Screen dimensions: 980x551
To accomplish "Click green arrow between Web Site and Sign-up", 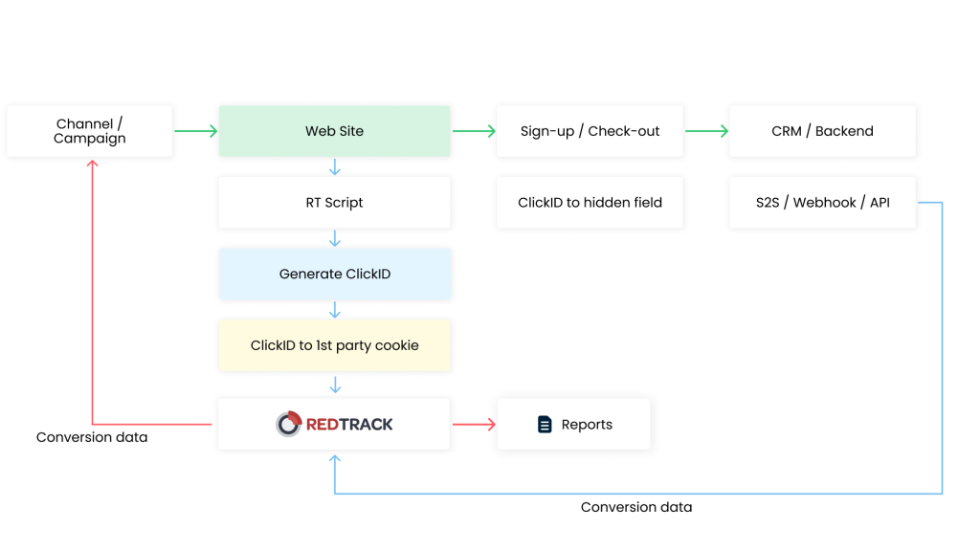I will pyautogui.click(x=474, y=131).
